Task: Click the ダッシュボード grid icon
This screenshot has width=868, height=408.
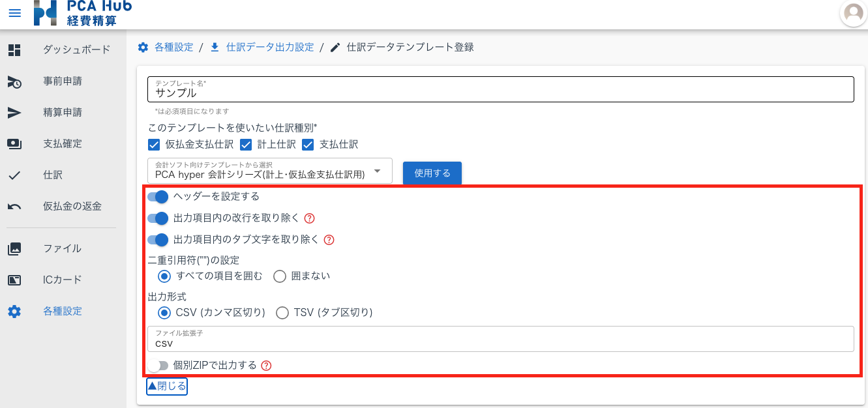Action: (x=14, y=50)
